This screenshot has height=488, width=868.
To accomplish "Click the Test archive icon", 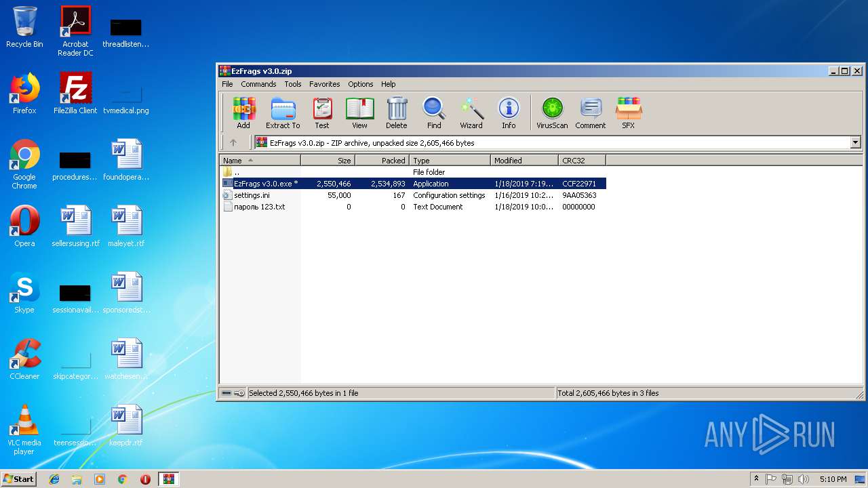I will coord(322,113).
